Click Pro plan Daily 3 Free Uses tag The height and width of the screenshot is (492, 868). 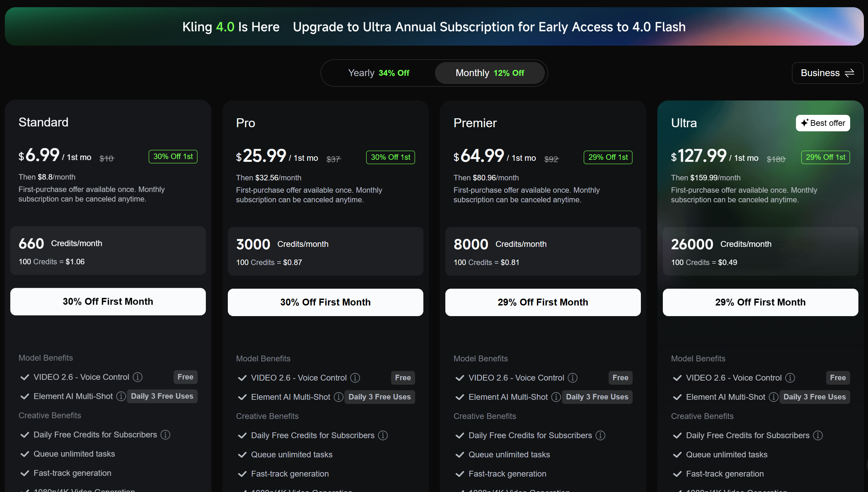(x=379, y=397)
